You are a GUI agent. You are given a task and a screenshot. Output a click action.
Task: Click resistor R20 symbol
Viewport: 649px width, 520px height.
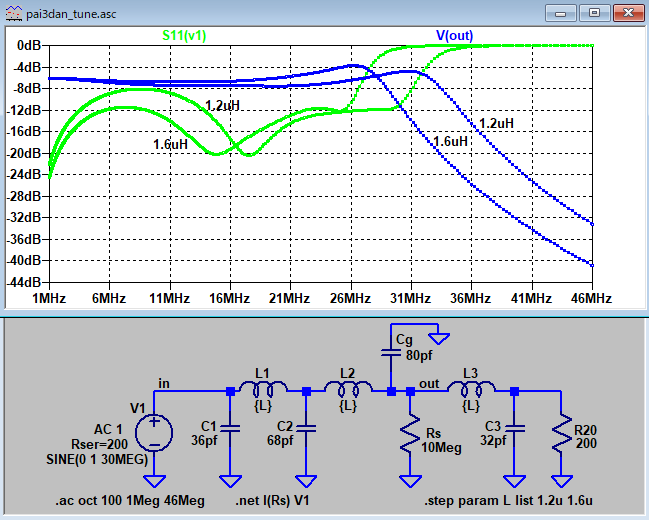click(x=562, y=433)
